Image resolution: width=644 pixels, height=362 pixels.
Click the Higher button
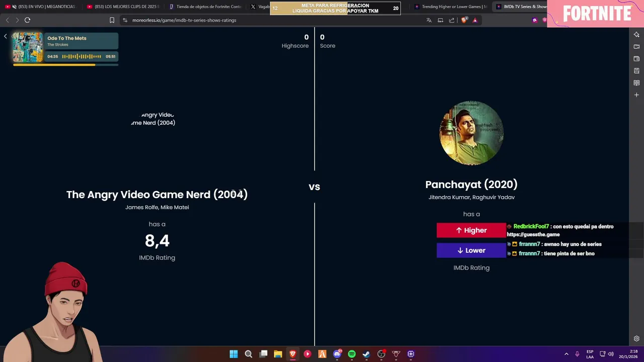[x=471, y=230]
